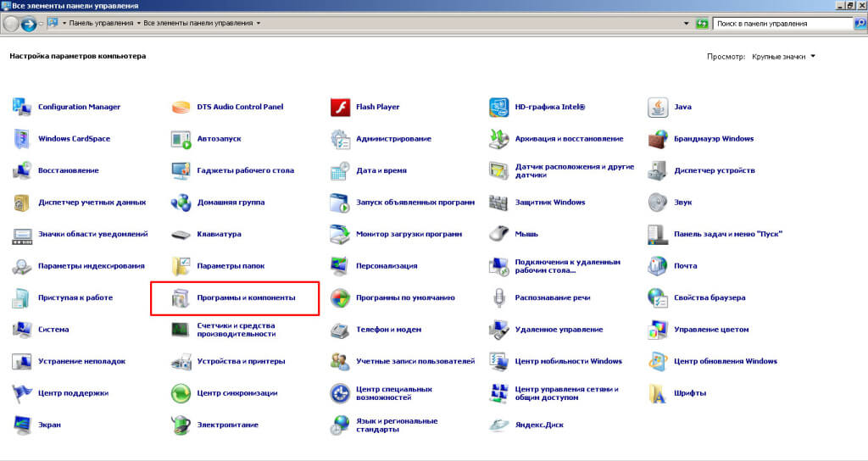The width and height of the screenshot is (868, 461).
Task: Open Центр мобильности Windows link
Action: tap(568, 361)
